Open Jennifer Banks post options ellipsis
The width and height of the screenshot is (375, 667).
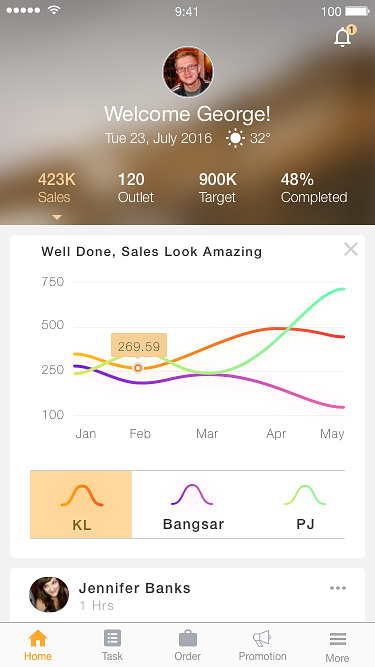[x=338, y=588]
